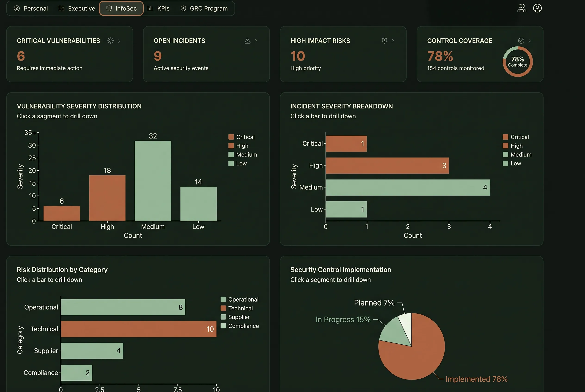Image resolution: width=585 pixels, height=392 pixels.
Task: Toggle the Low legend entry in vulnerability chart
Action: pos(238,163)
